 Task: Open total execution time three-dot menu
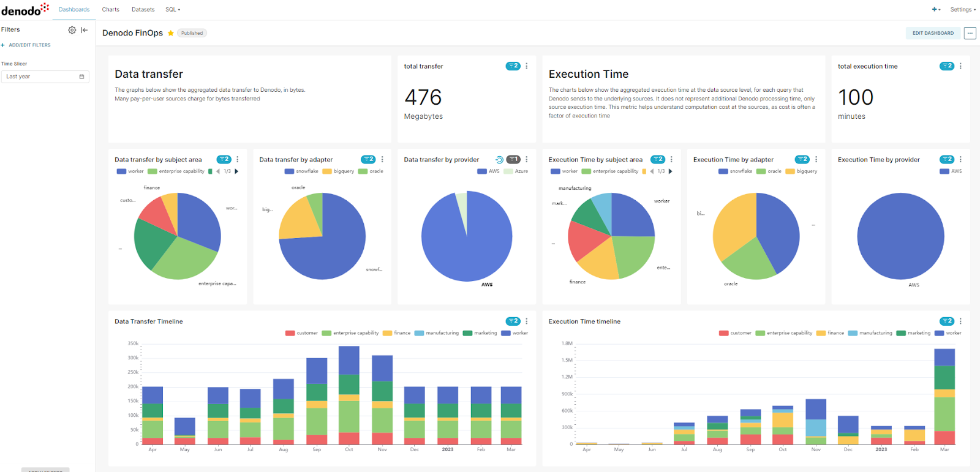[960, 66]
